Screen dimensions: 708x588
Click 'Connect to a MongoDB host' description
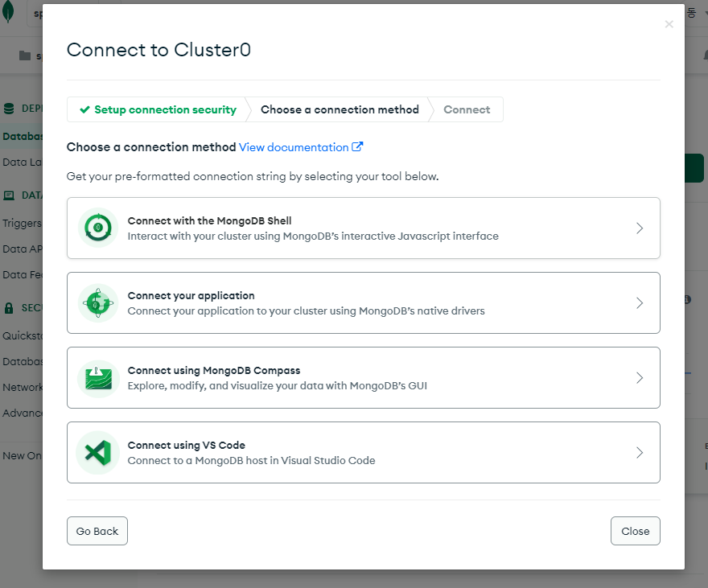[x=252, y=460]
